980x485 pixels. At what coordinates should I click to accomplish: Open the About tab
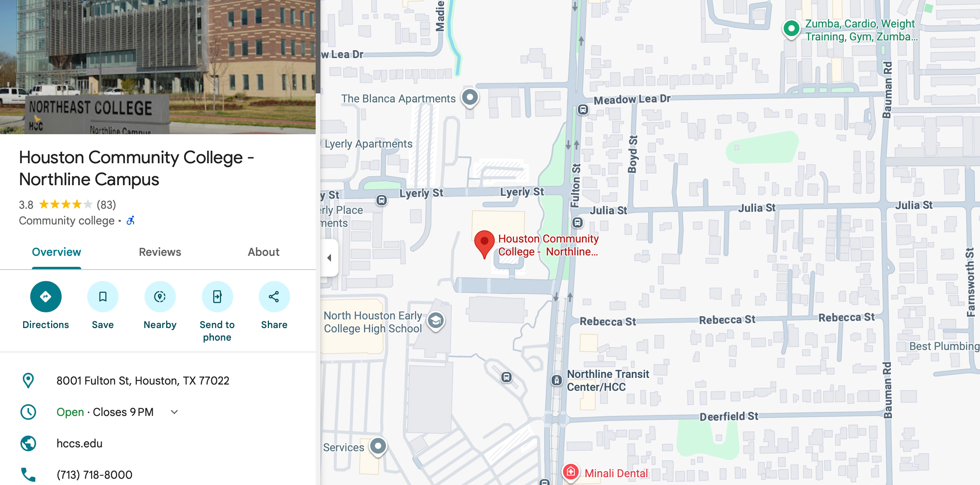263,252
